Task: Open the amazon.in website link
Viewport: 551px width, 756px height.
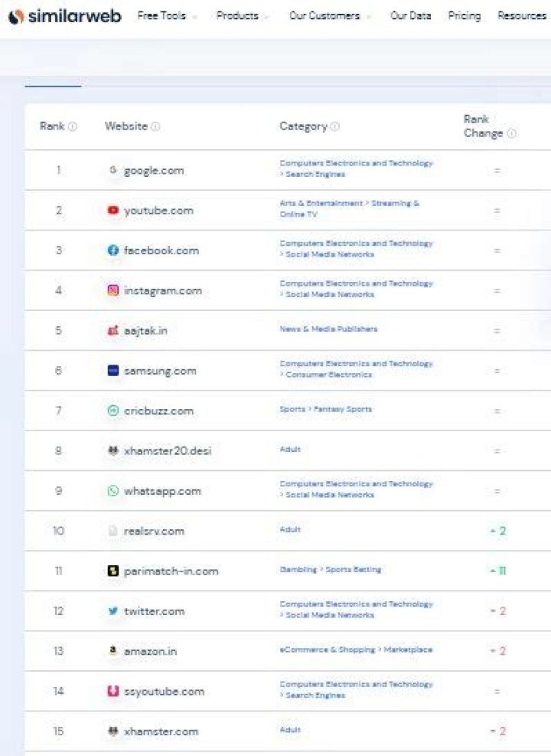Action: click(150, 651)
